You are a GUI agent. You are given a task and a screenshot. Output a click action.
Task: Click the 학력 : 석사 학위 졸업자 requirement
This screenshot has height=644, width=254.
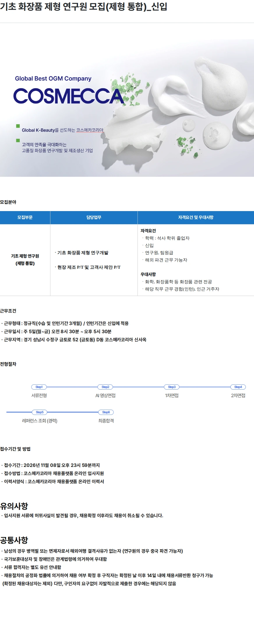[166, 238]
